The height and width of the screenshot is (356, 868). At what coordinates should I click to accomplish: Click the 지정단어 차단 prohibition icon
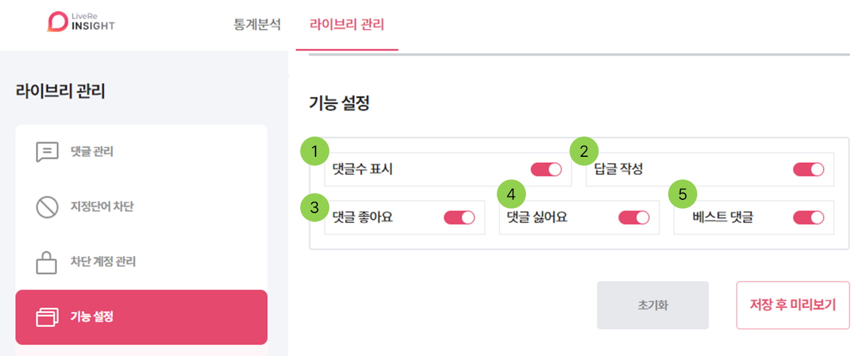(x=47, y=207)
